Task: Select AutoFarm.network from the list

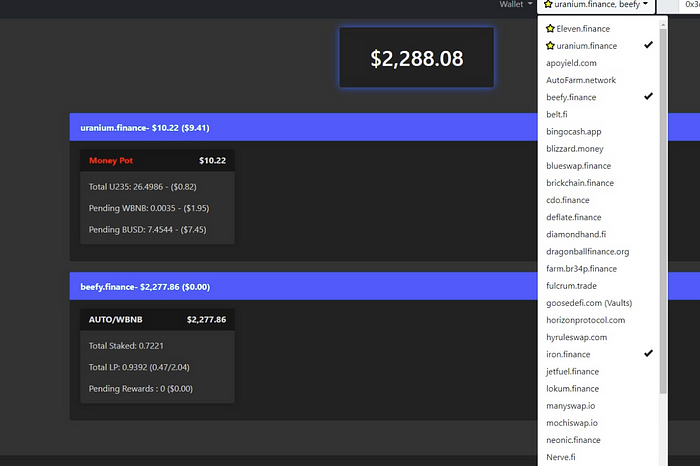Action: [581, 80]
